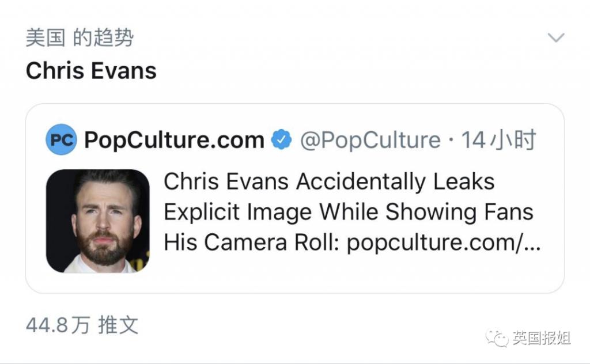
Task: Click the PopCulture PC logo avatar
Action: 61,140
